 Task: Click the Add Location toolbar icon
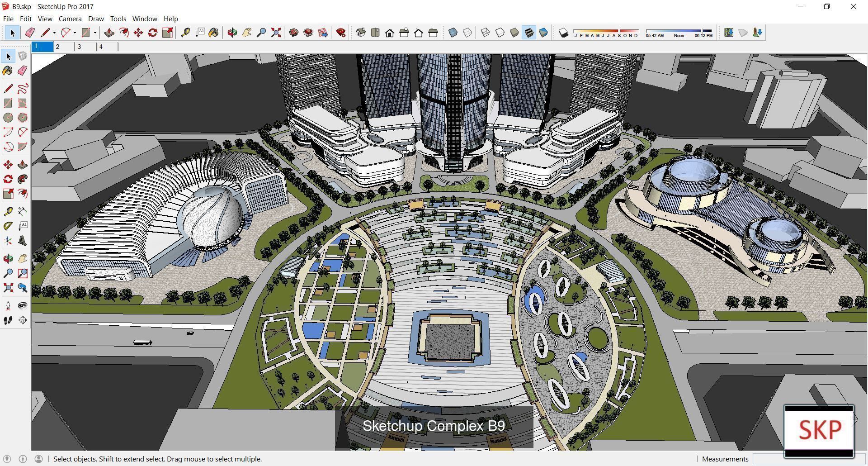(x=729, y=33)
